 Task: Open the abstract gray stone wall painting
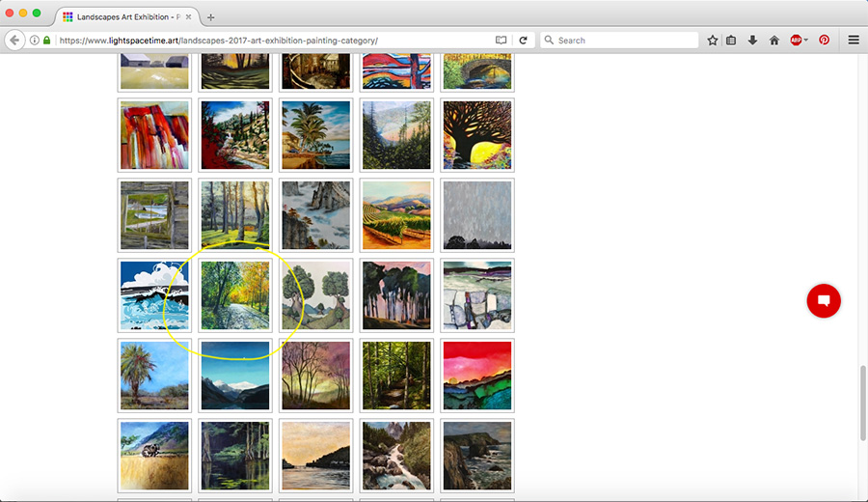[477, 295]
